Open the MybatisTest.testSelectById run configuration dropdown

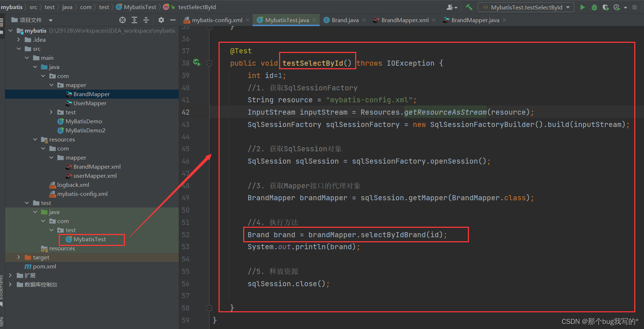(x=526, y=7)
